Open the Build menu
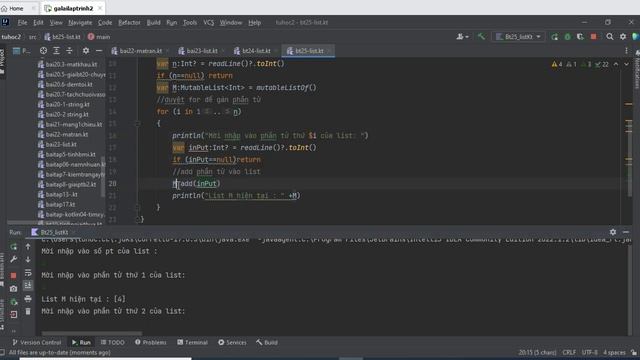The width and height of the screenshot is (640, 360). (x=153, y=22)
